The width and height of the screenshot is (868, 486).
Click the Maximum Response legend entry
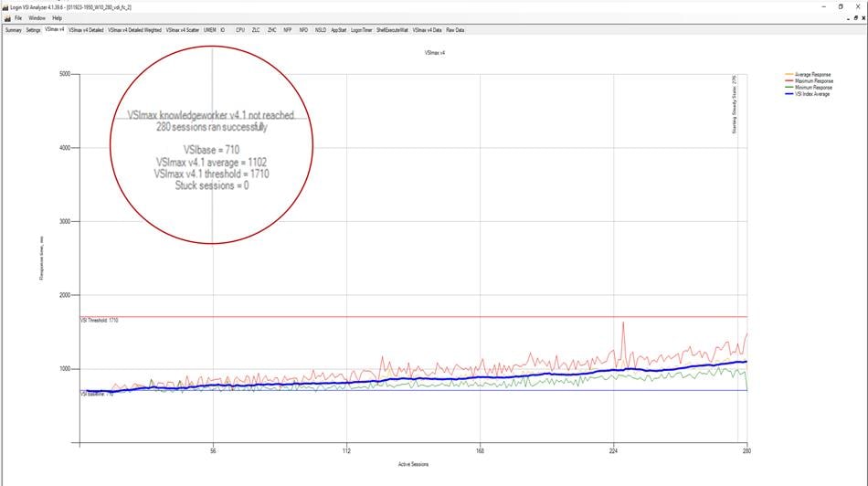(810, 80)
